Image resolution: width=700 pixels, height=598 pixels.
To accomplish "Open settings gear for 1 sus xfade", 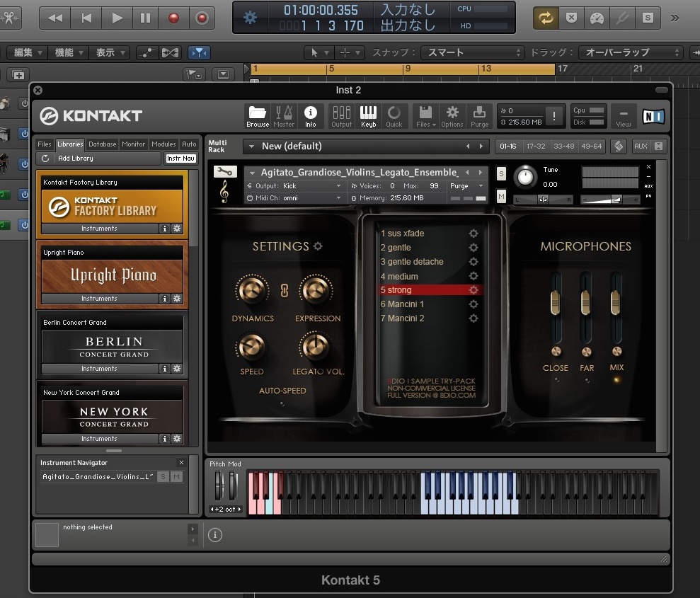I will (474, 233).
